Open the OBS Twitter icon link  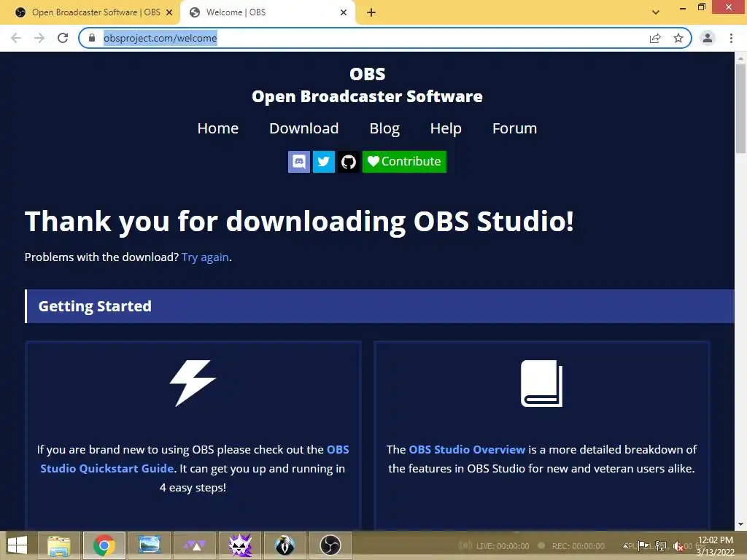[x=323, y=162]
